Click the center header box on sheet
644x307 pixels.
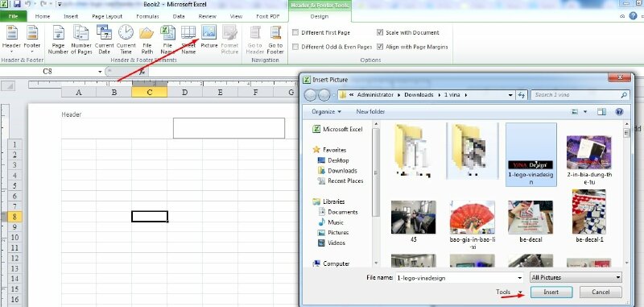(x=229, y=128)
